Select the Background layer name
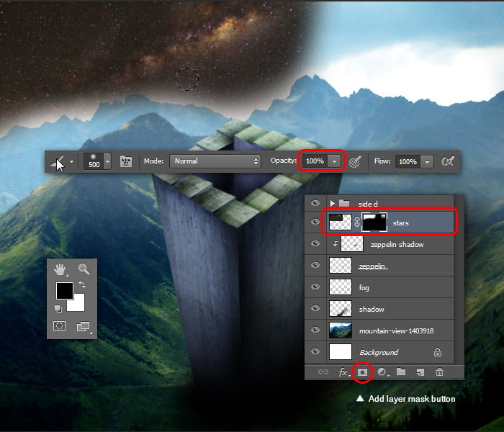This screenshot has height=432, width=504. [379, 353]
